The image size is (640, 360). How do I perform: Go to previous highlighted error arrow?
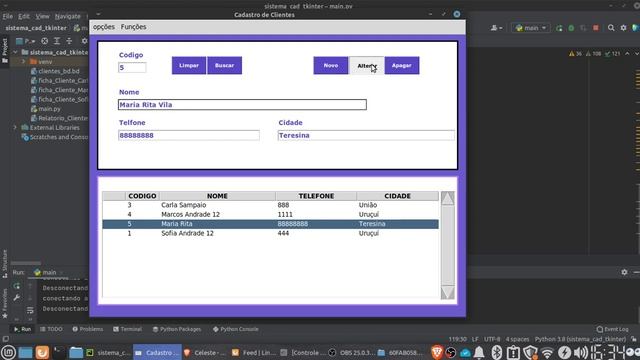point(627,53)
